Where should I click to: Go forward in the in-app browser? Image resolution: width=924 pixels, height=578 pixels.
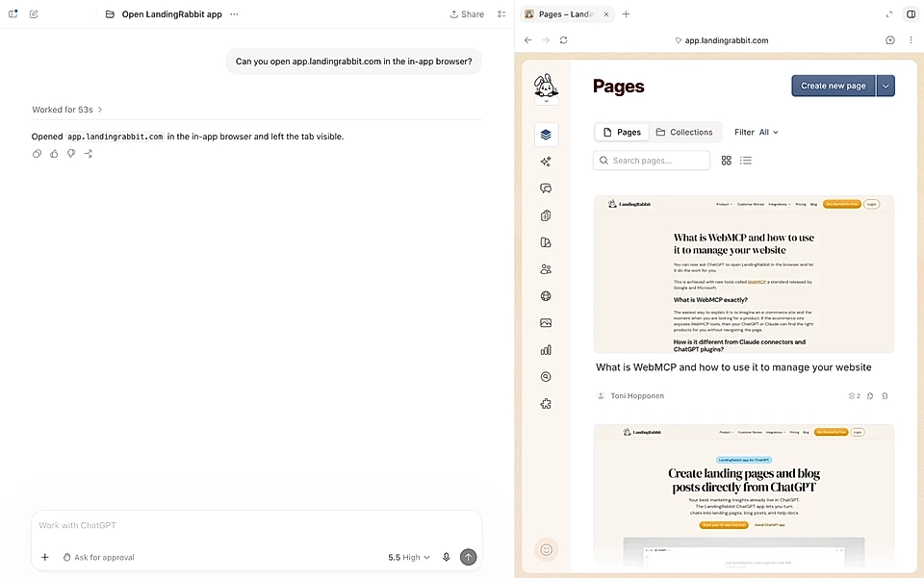546,40
